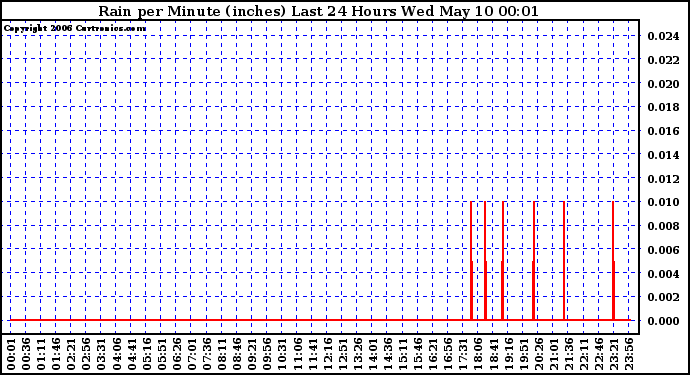Viewport: 690px width, 375px height.
Task: Click the 07:36 time label
Action: point(206,354)
